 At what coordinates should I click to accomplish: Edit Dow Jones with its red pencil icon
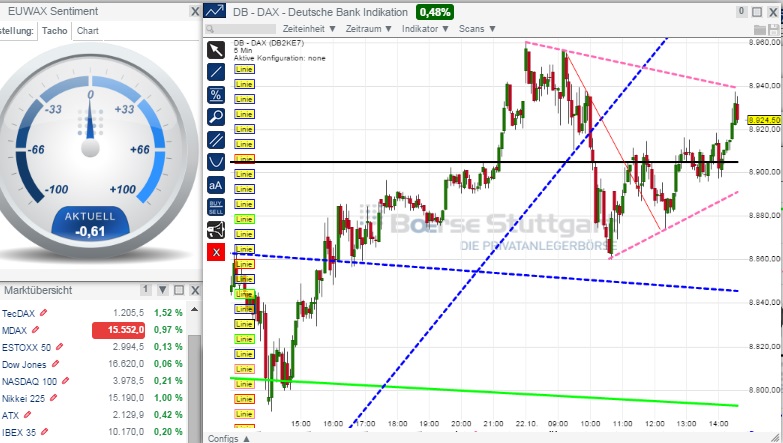[x=55, y=364]
